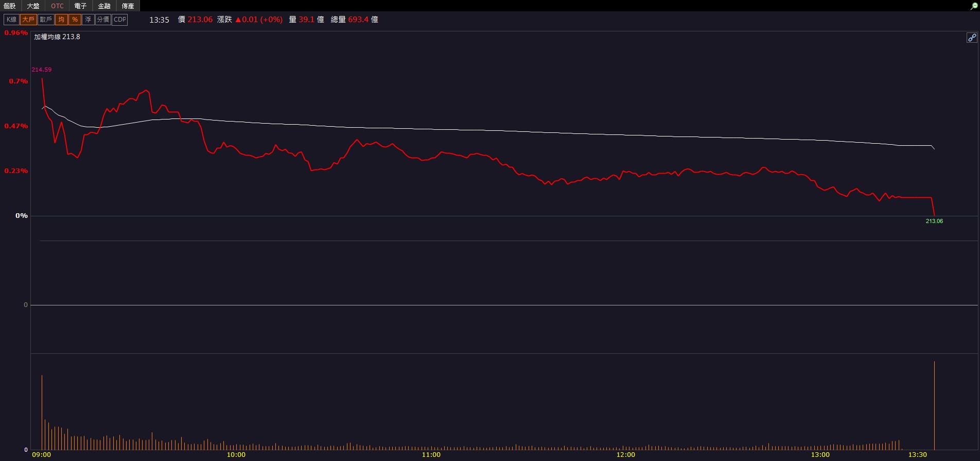Toggle the 大戶 indicator

click(28, 20)
